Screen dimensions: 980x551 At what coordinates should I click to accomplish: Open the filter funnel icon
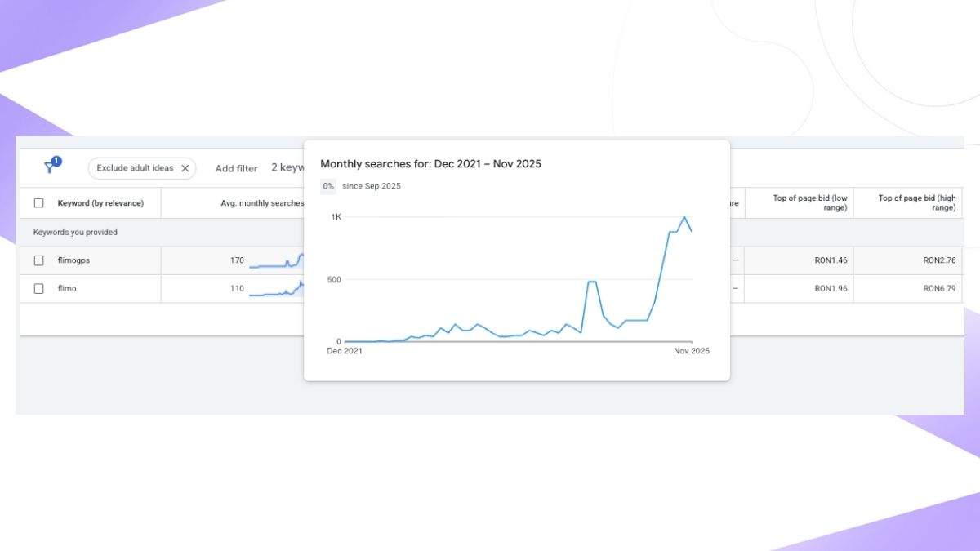click(x=51, y=166)
